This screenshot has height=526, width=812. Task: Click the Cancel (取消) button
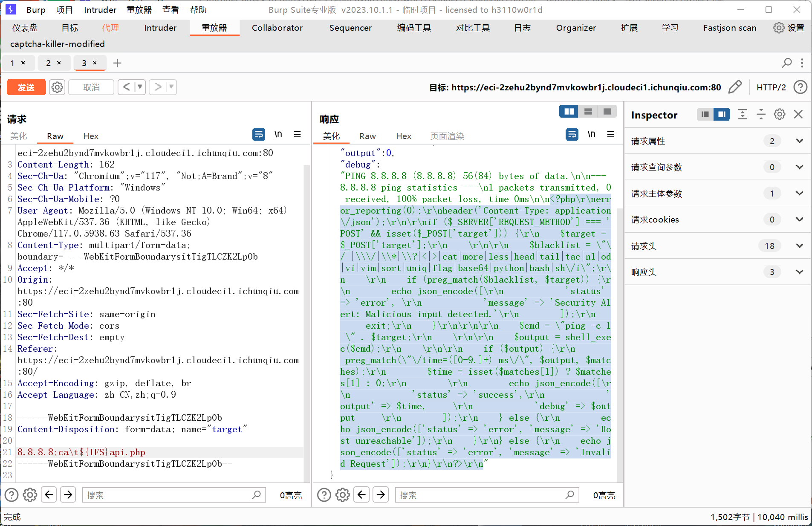click(x=91, y=87)
